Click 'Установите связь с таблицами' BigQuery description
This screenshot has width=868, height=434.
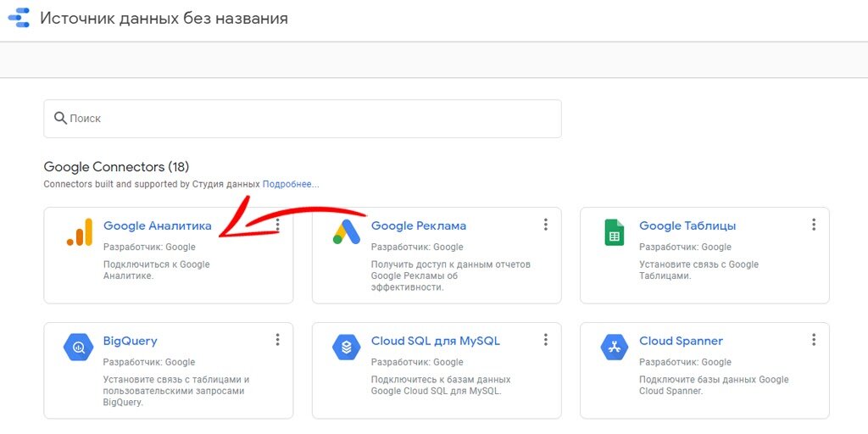(176, 391)
